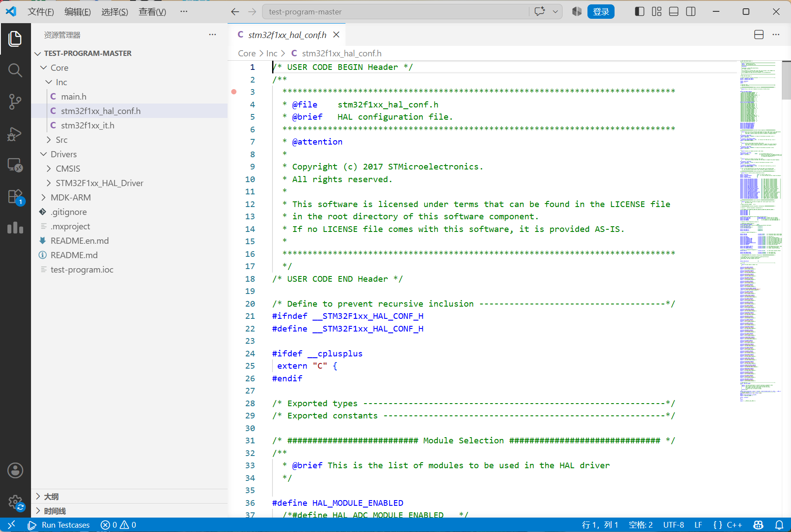Open the bar chart activity bar icon
Image resolution: width=791 pixels, height=532 pixels.
(x=15, y=228)
